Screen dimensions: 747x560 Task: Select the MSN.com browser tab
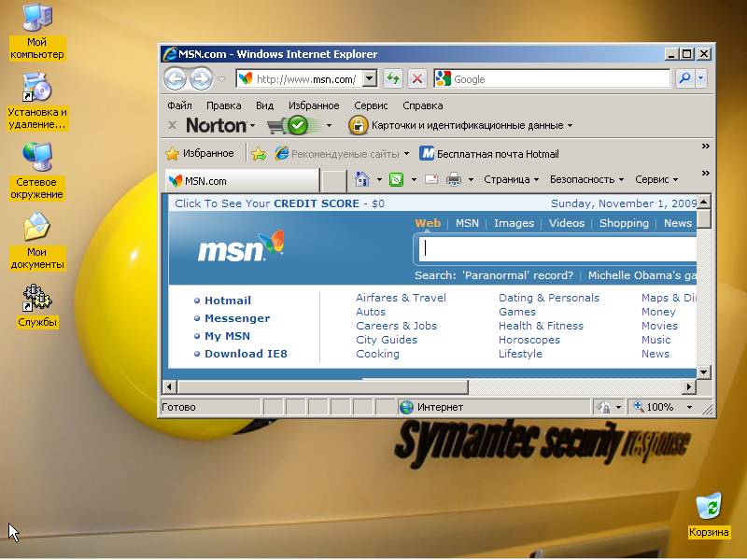click(x=242, y=181)
